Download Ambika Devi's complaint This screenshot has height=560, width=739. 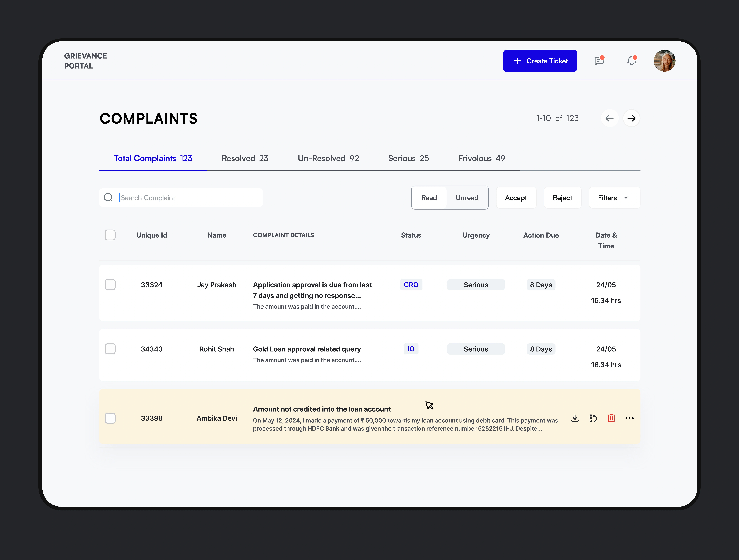pyautogui.click(x=575, y=418)
